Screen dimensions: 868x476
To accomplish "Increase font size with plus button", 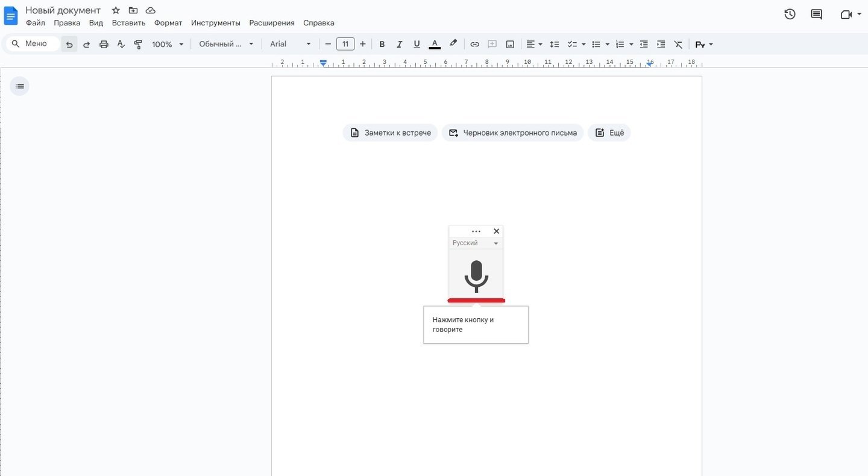I will coord(362,44).
